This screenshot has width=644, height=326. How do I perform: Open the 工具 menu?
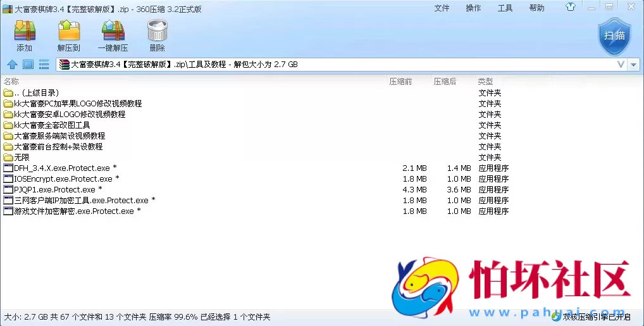pos(505,8)
